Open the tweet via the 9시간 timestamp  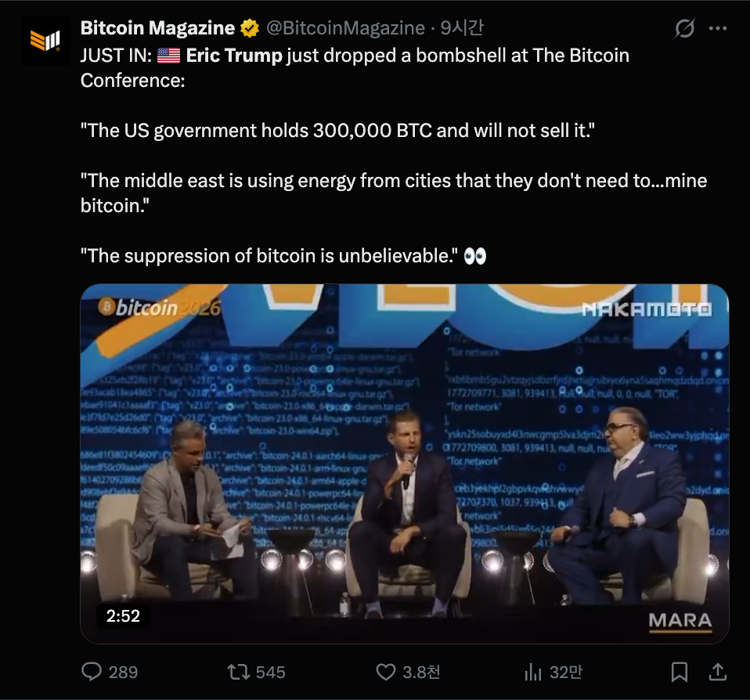pyautogui.click(x=462, y=29)
